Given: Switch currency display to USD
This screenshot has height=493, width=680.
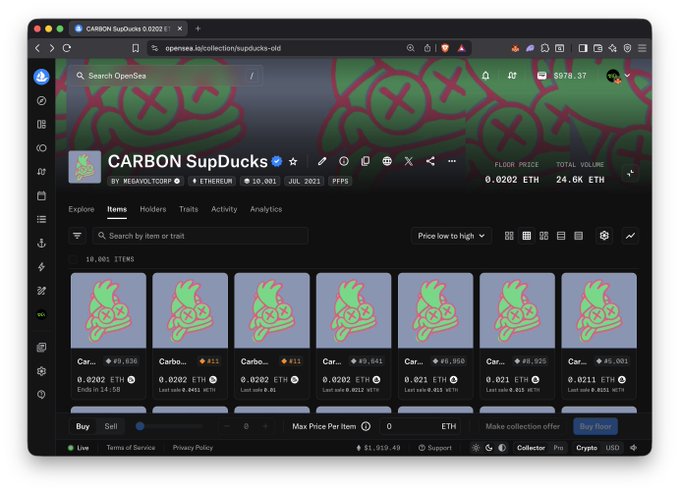Looking at the screenshot, I should click(x=612, y=447).
